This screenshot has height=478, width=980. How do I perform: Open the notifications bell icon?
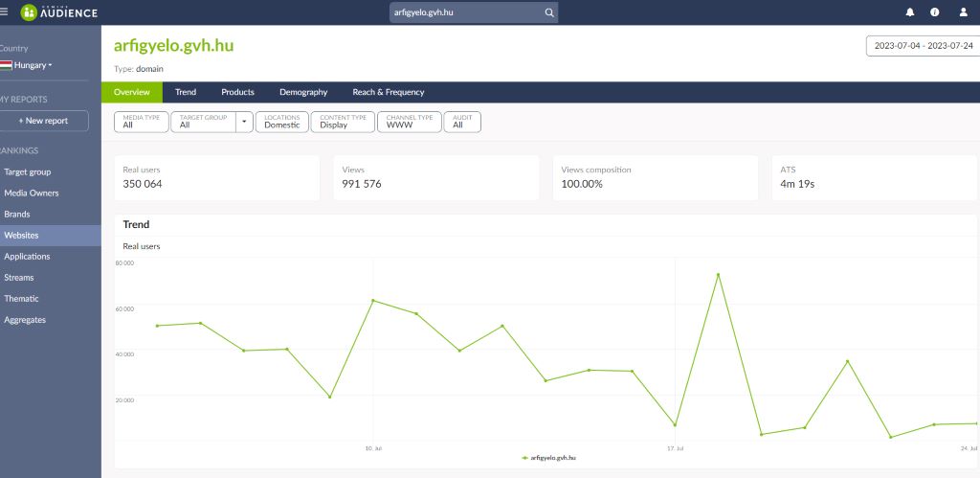coord(909,12)
